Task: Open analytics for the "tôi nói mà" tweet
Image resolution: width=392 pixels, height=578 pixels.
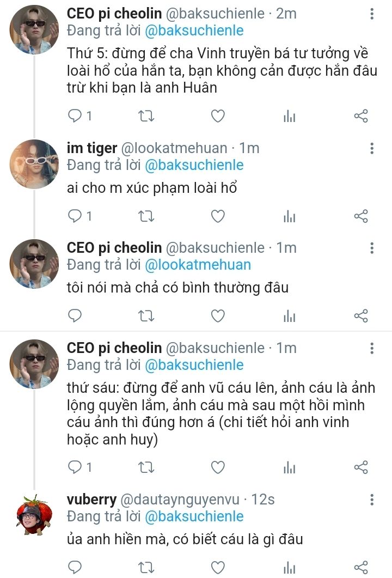Action: point(289,316)
